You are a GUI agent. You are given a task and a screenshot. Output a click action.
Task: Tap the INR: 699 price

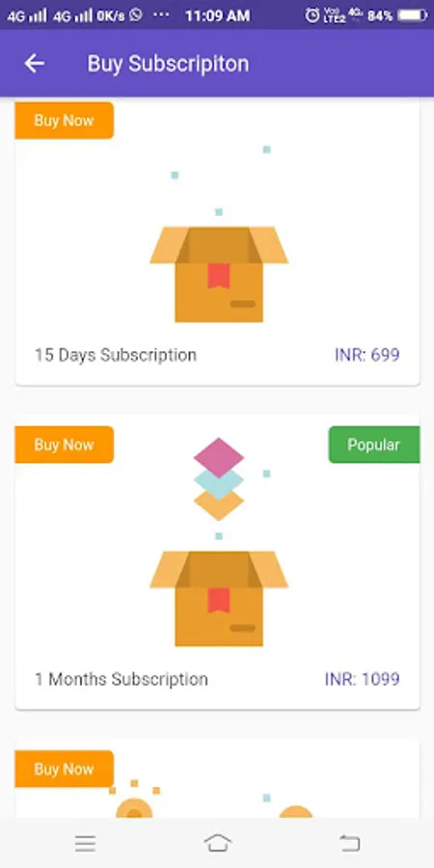coord(367,355)
